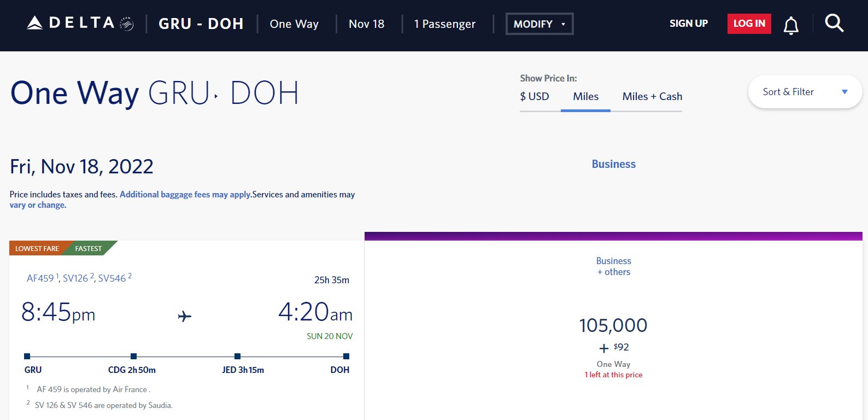Click the JED 3h15m layover label
Screen dimensions: 868x420
(x=243, y=370)
